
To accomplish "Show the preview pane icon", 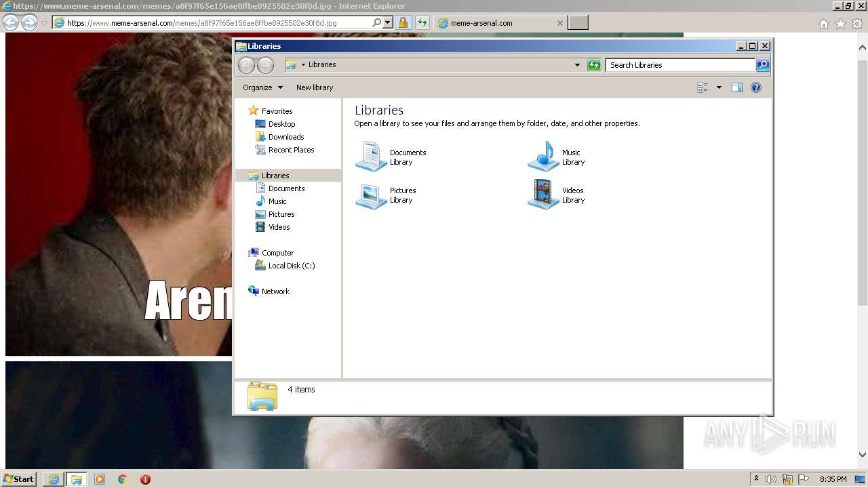I will [737, 87].
